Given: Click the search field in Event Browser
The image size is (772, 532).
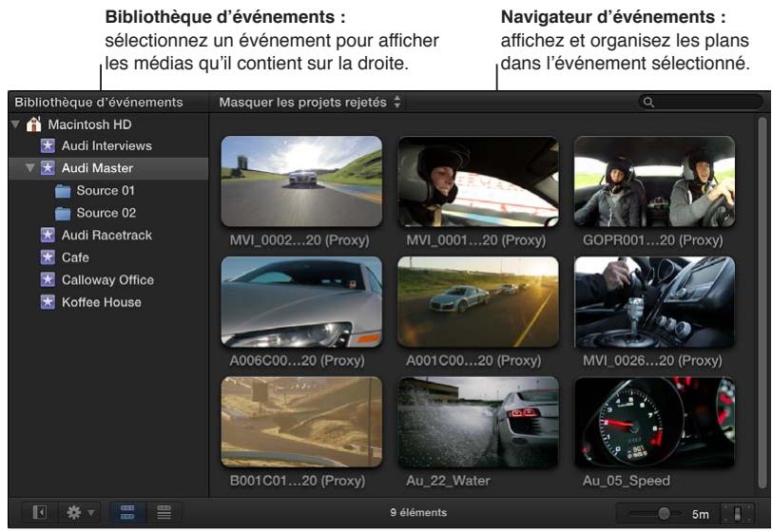Looking at the screenshot, I should (701, 103).
